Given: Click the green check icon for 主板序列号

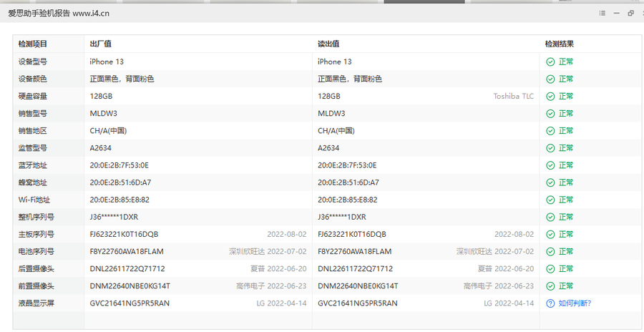Looking at the screenshot, I should click(550, 234).
